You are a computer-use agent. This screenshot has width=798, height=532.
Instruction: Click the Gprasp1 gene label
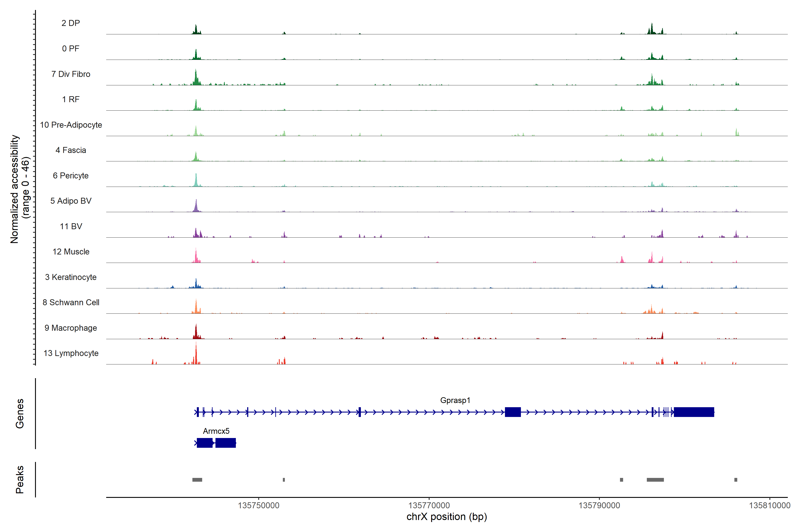pyautogui.click(x=455, y=400)
